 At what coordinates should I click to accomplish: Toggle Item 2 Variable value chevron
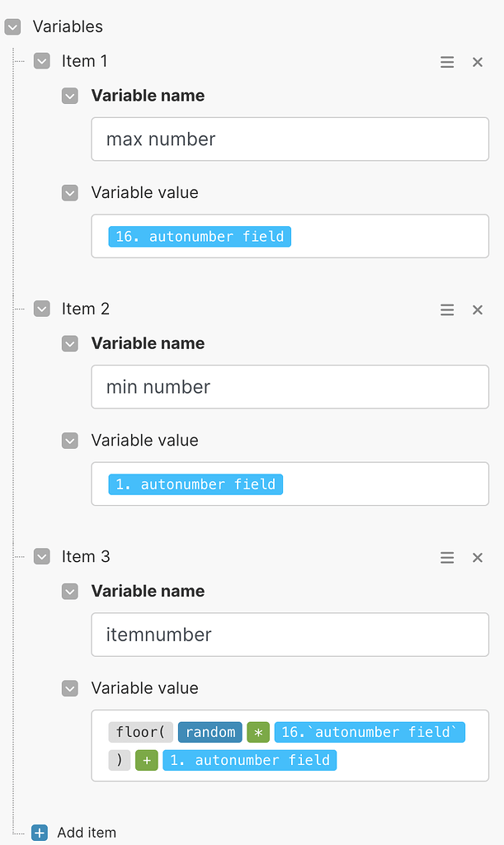70,441
